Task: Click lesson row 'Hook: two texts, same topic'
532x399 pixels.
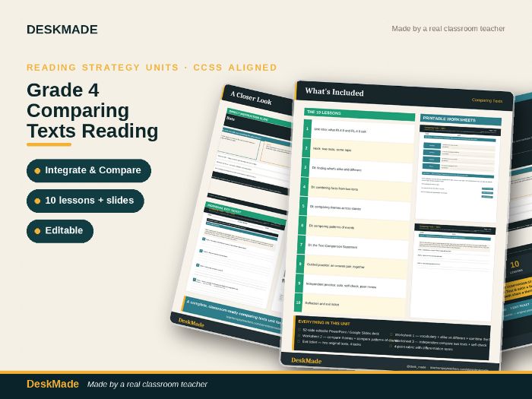Action: point(362,150)
